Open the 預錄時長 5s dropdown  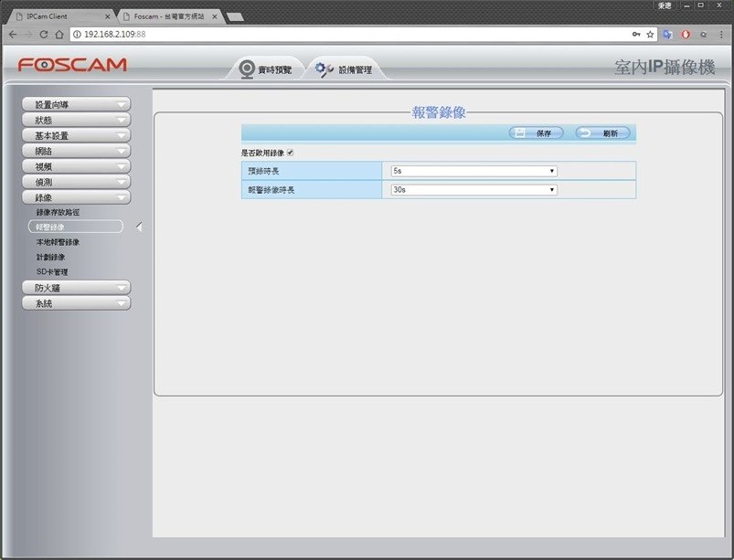473,171
